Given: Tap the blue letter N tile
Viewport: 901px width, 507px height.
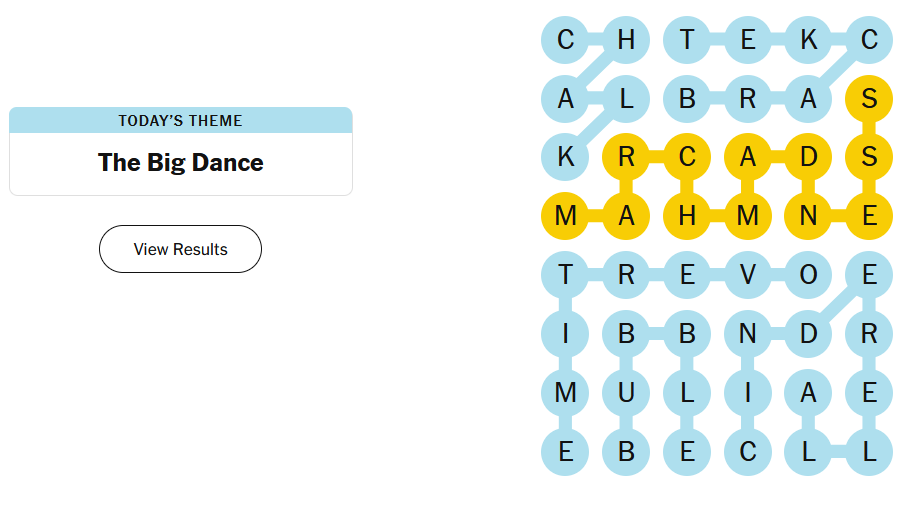Looking at the screenshot, I should coord(748,334).
